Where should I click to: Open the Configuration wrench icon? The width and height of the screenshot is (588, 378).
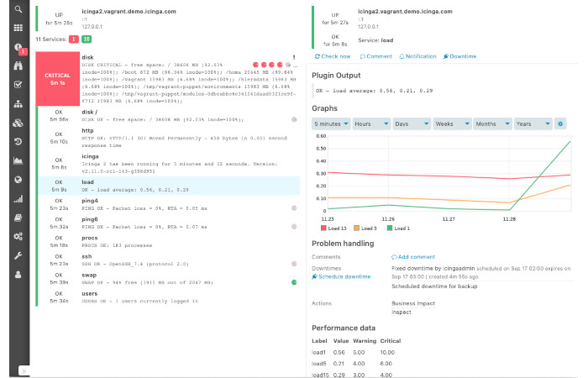(18, 255)
